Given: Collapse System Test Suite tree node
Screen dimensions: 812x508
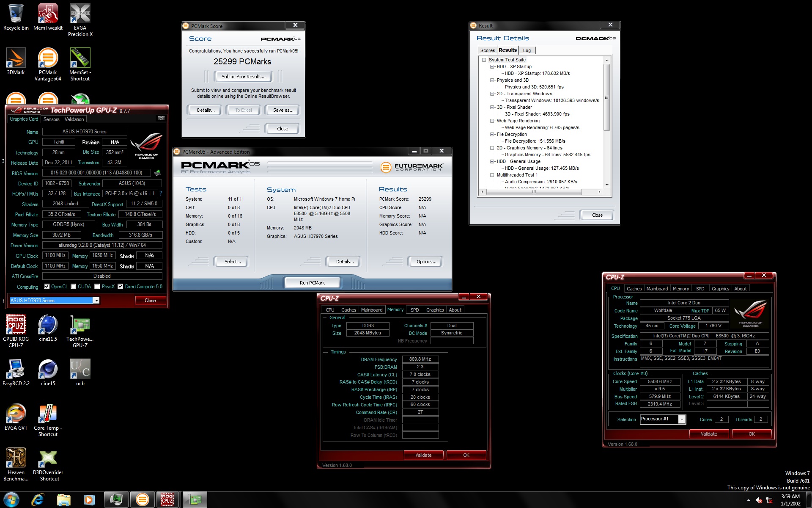Looking at the screenshot, I should click(x=484, y=60).
